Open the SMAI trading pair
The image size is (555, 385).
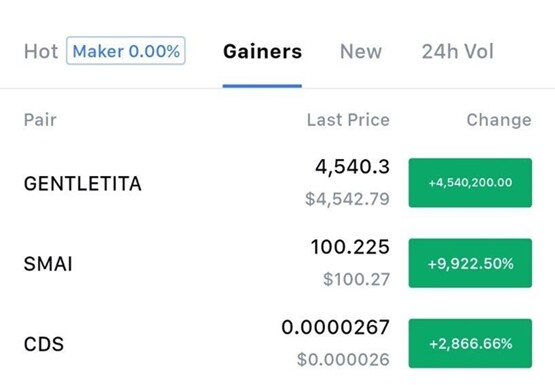[x=48, y=264]
